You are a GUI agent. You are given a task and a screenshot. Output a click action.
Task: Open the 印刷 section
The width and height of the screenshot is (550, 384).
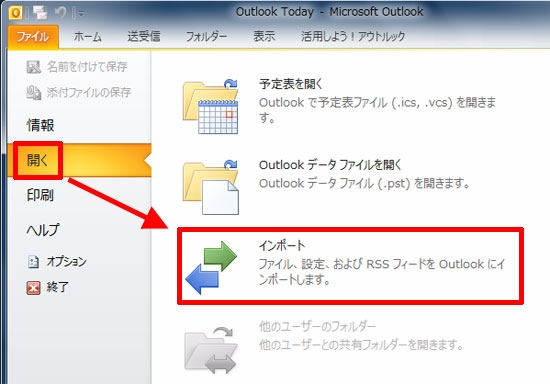pos(40,195)
